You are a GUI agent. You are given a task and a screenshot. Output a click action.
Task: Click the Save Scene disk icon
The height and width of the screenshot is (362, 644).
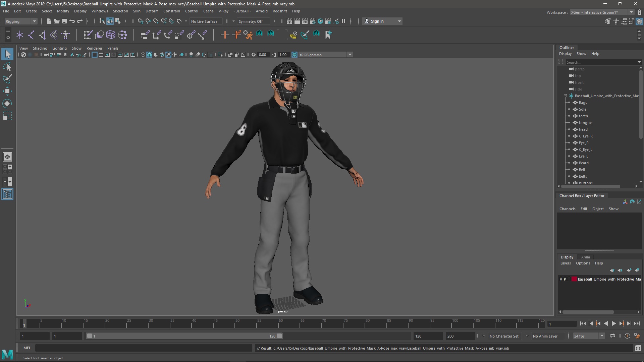pyautogui.click(x=64, y=21)
